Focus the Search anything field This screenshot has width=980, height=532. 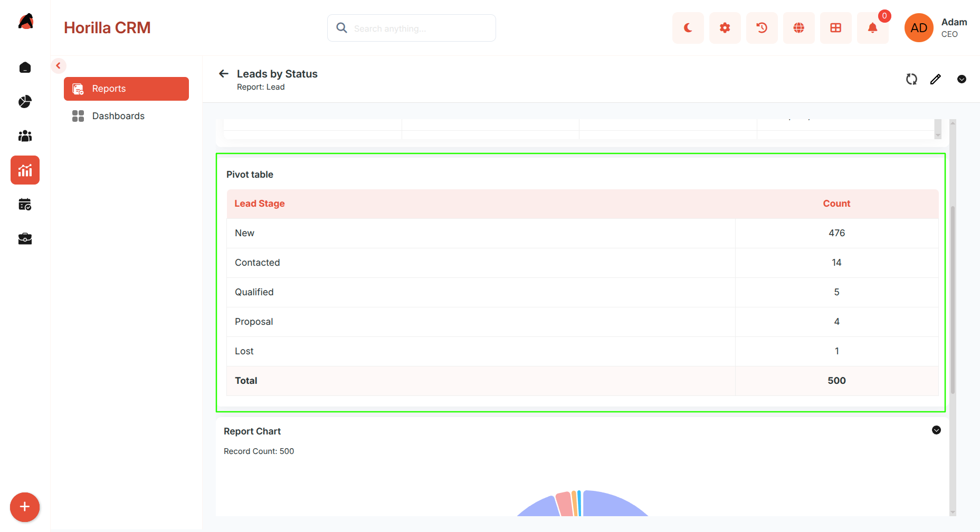tap(412, 28)
